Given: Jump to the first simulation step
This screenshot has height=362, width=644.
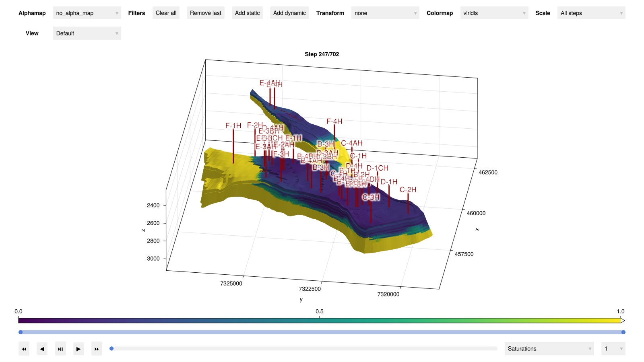Looking at the screenshot, I should click(24, 349).
